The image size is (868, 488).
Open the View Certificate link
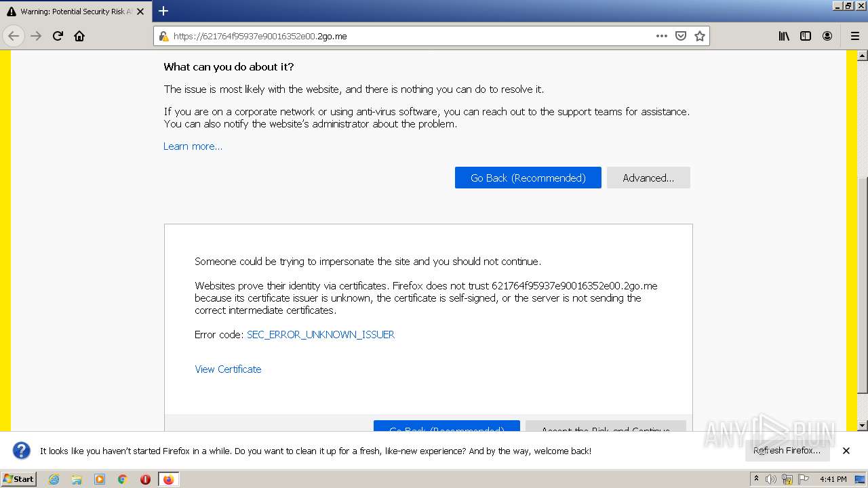point(228,369)
